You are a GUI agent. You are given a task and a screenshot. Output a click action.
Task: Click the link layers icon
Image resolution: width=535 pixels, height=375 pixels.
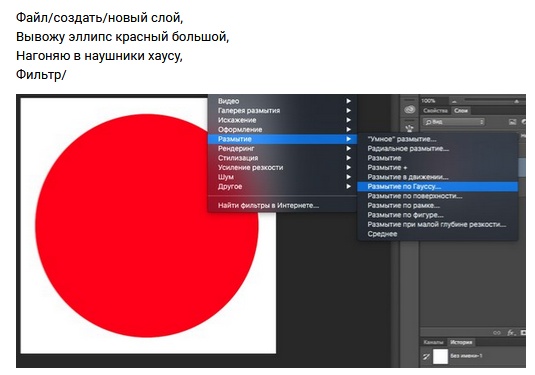tap(497, 333)
